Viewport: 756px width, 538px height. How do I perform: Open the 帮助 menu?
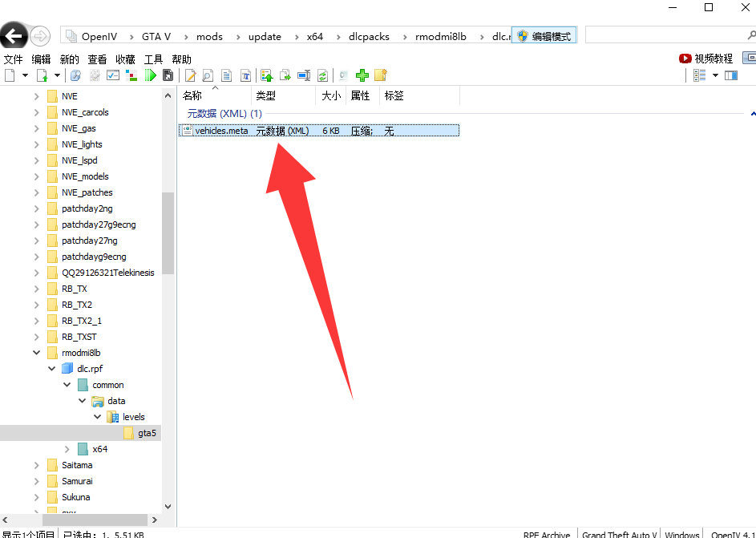[x=181, y=59]
